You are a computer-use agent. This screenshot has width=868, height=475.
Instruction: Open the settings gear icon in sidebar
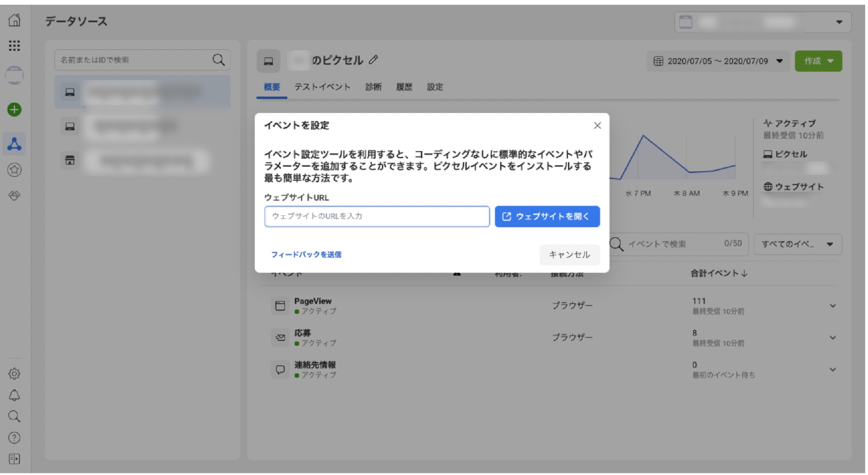point(14,374)
